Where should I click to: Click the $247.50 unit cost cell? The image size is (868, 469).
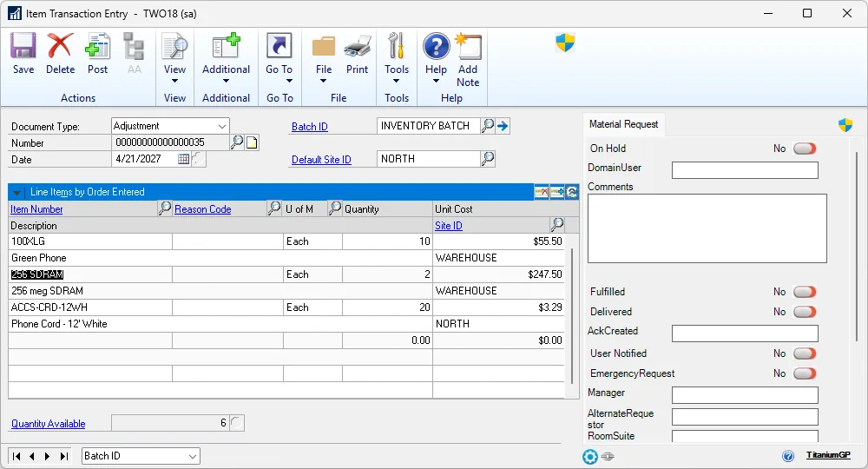[x=498, y=274]
